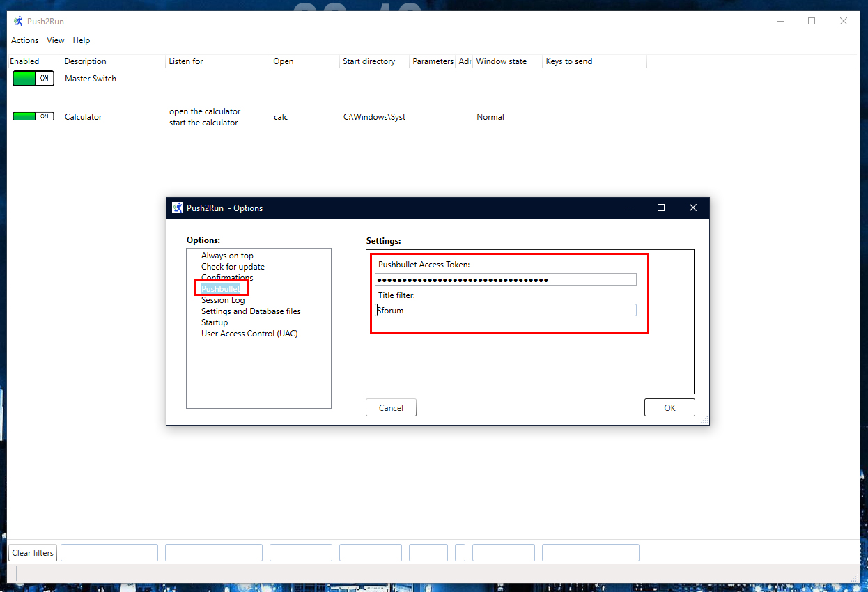The width and height of the screenshot is (868, 592).
Task: Toggle the Calculator row ON switch
Action: [x=33, y=116]
